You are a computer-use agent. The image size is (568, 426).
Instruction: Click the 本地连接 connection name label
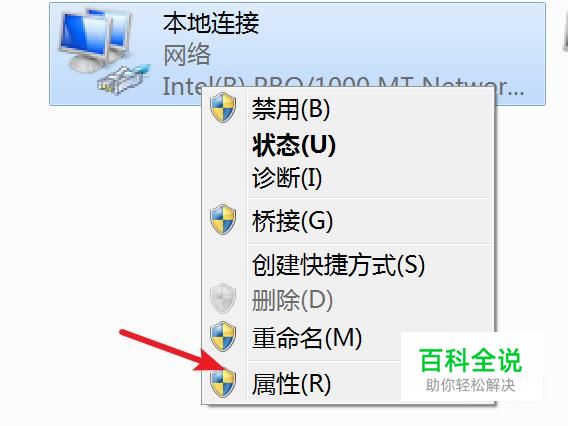coord(211,23)
